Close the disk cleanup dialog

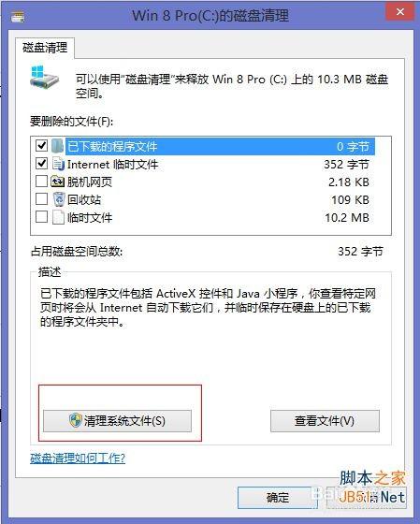pyautogui.click(x=400, y=12)
